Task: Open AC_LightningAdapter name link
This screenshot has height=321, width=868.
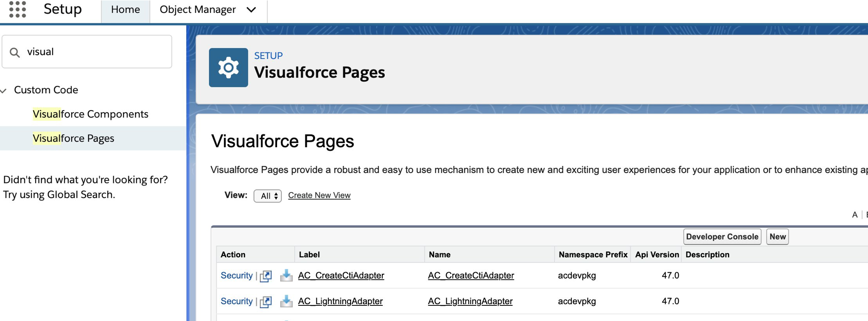Action: 470,301
